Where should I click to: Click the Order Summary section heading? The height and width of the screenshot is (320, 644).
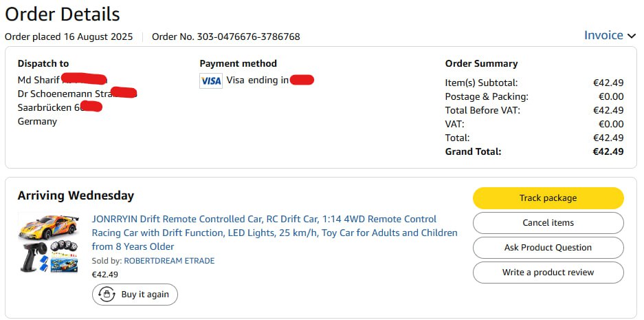[x=481, y=63]
